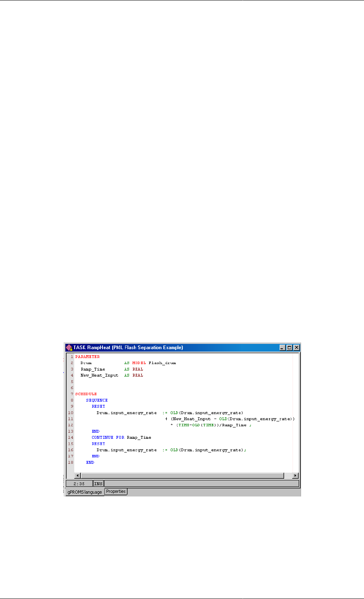
Task: Click 'Flash_drum' on line 2
Action: click(x=162, y=363)
